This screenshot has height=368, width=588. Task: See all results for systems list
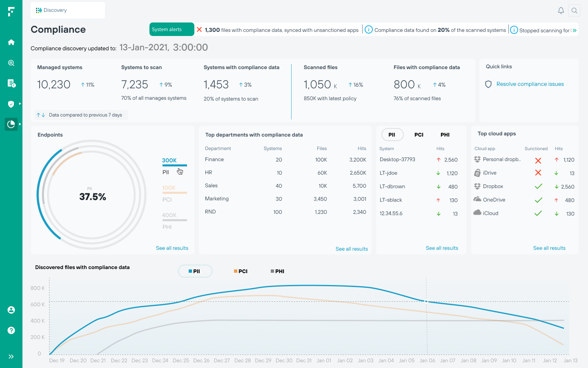442,248
